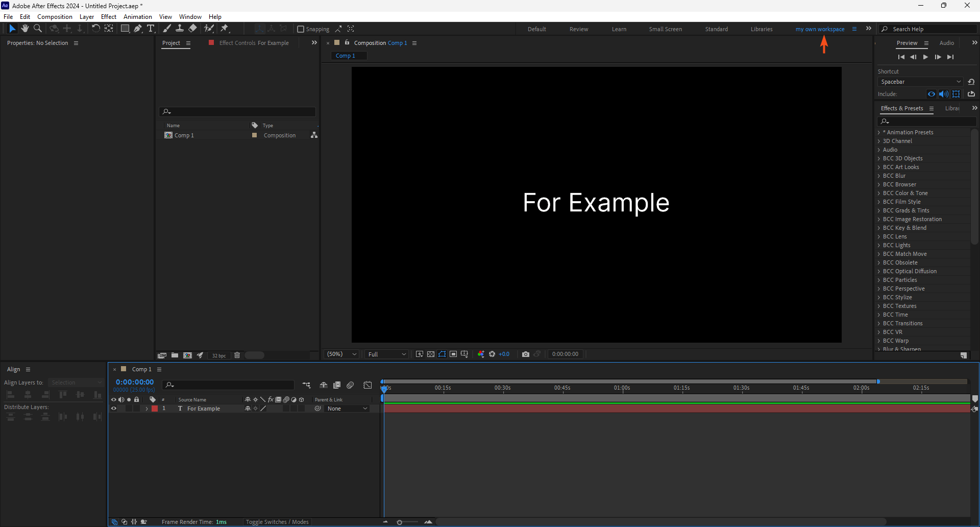Select the Rectangle shape tool

point(125,29)
